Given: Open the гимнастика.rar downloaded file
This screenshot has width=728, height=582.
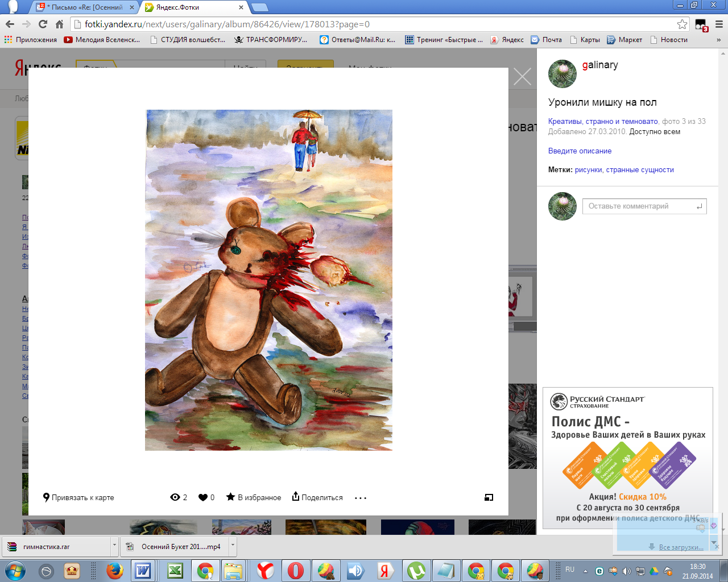Looking at the screenshot, I should (56, 547).
